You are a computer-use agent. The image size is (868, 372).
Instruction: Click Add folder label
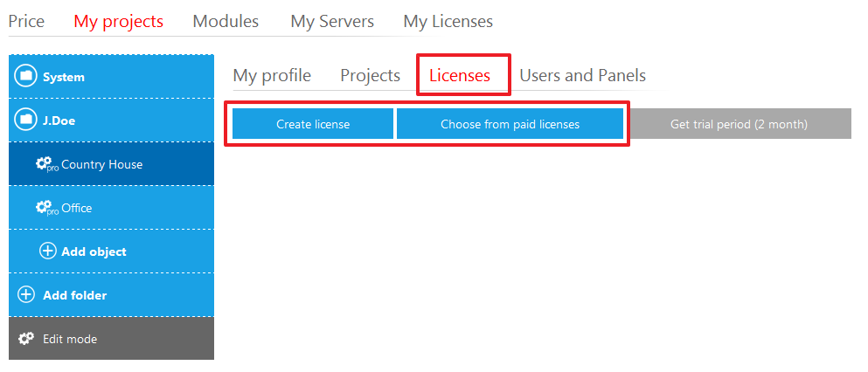(74, 295)
